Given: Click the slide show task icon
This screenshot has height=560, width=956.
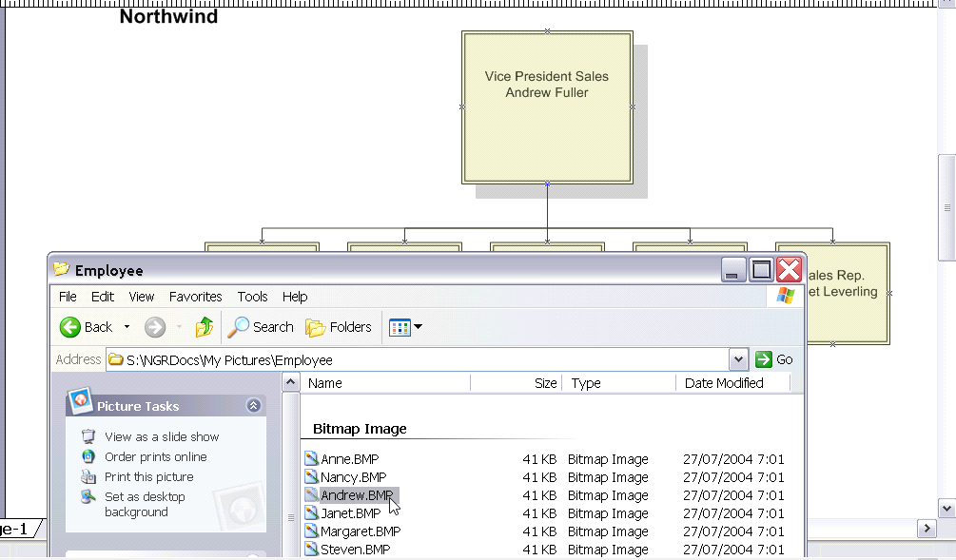Looking at the screenshot, I should click(x=88, y=436).
